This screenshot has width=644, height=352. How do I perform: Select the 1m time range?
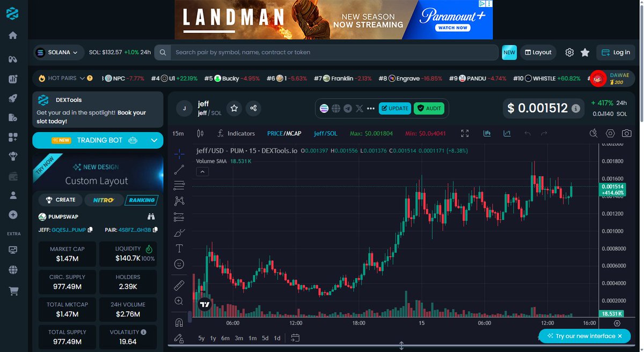(252, 338)
